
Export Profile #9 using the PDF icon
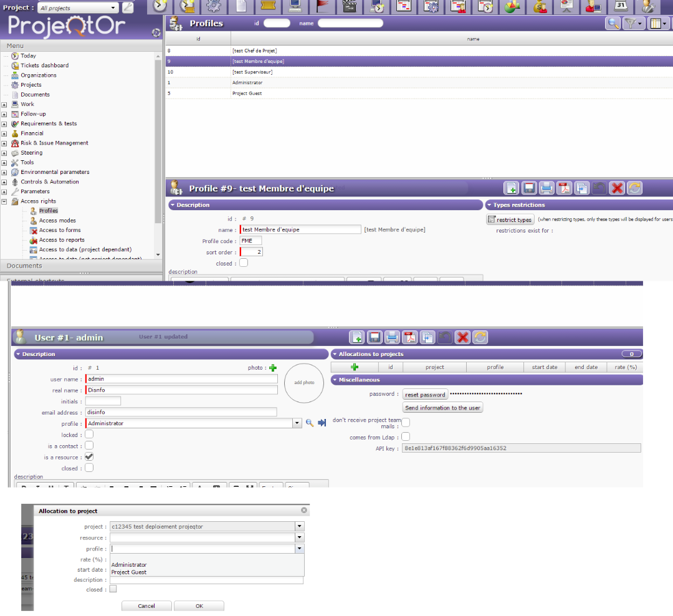[564, 188]
